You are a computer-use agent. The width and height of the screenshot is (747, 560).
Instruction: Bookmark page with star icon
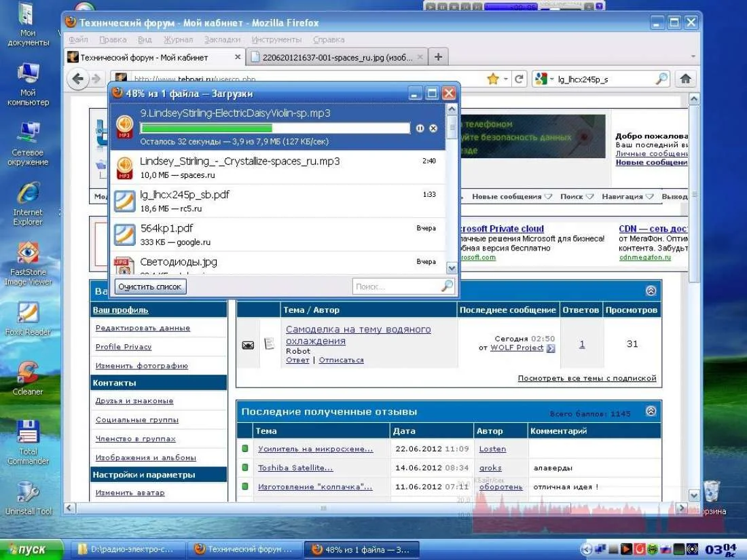coord(492,79)
